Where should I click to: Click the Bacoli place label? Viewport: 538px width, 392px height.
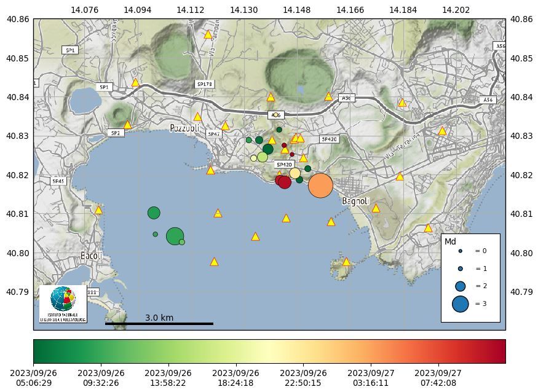[x=90, y=256]
